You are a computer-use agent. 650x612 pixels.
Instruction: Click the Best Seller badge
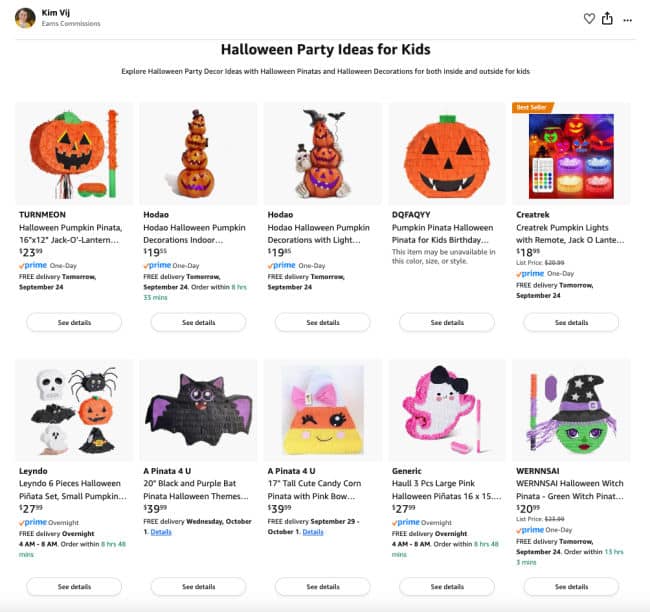pos(531,107)
